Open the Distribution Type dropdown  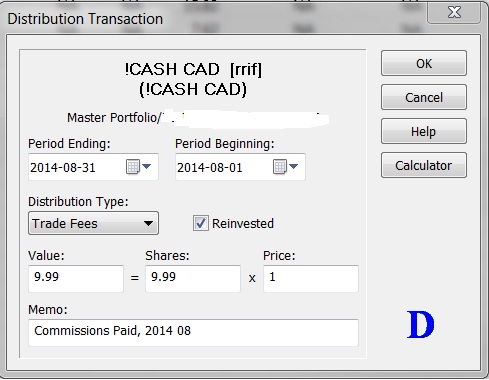click(93, 223)
